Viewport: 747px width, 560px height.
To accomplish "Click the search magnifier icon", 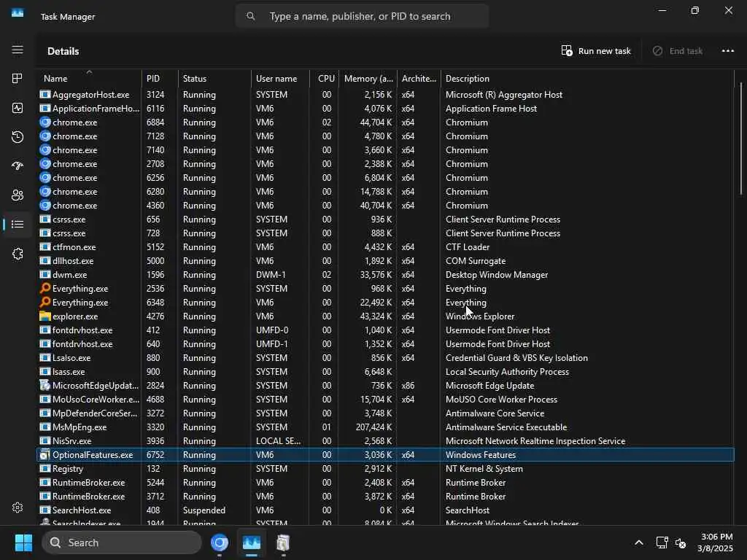I will click(x=251, y=16).
